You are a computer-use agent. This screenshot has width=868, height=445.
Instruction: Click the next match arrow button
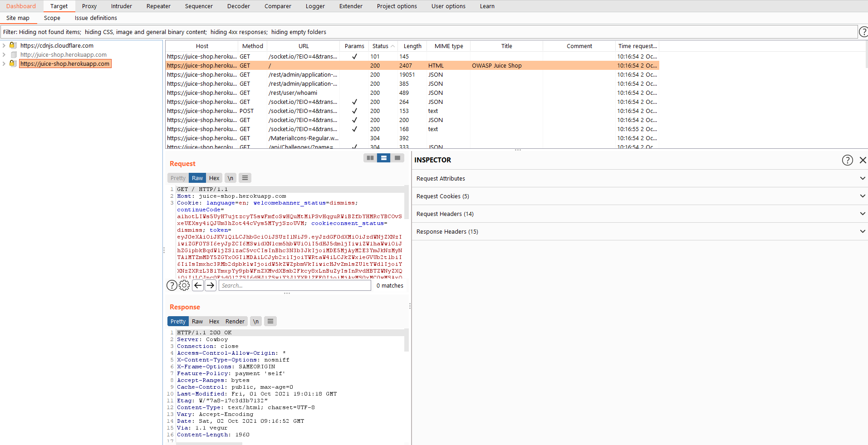(211, 285)
